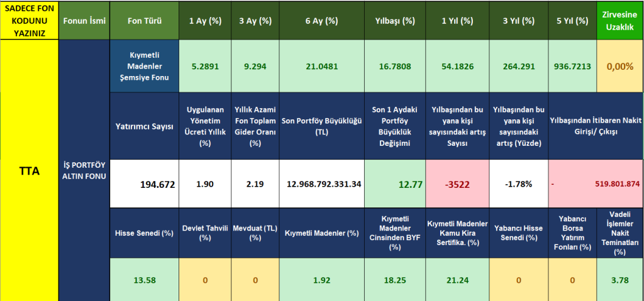Select the 21.24 Kamu Kira Sertifika value

(x=458, y=280)
